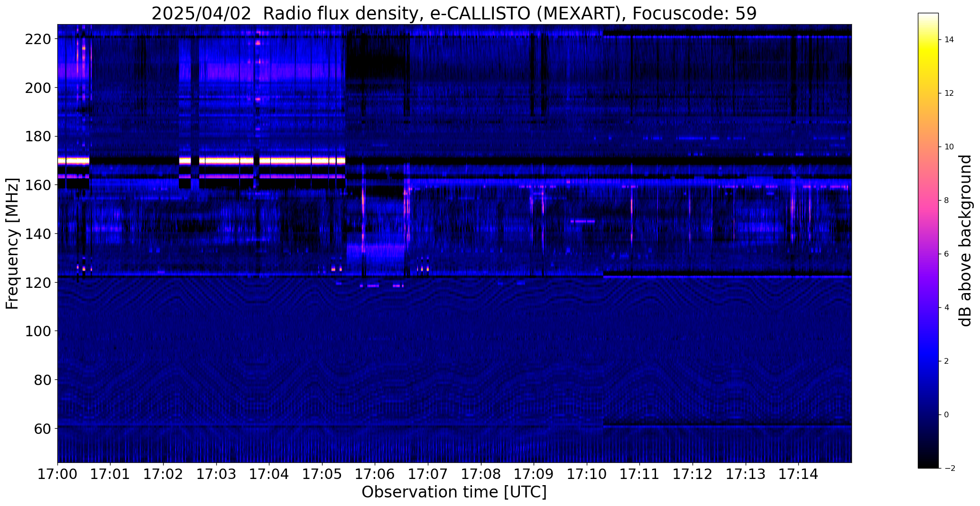Click the 140 frequency tick label

coord(37,234)
